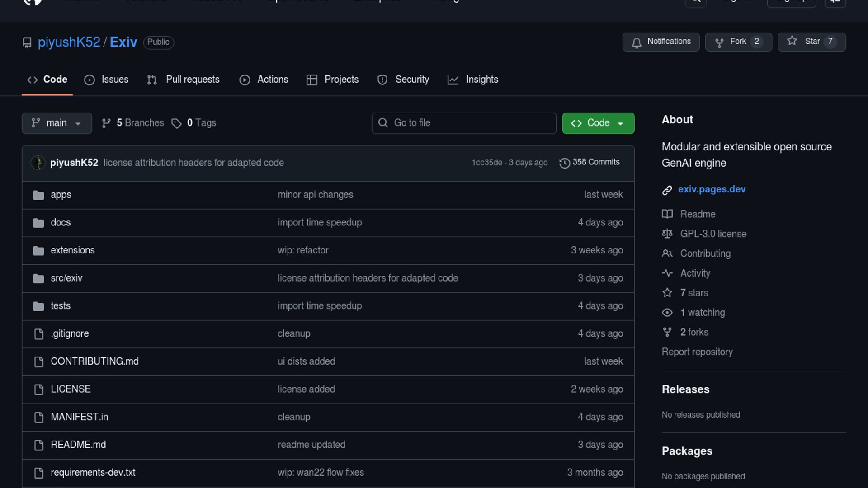This screenshot has height=488, width=868.
Task: Open the main branch dropdown
Action: pos(57,123)
